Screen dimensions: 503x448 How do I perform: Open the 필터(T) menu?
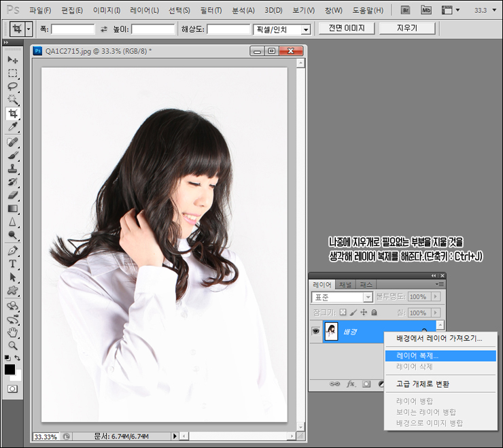[211, 11]
